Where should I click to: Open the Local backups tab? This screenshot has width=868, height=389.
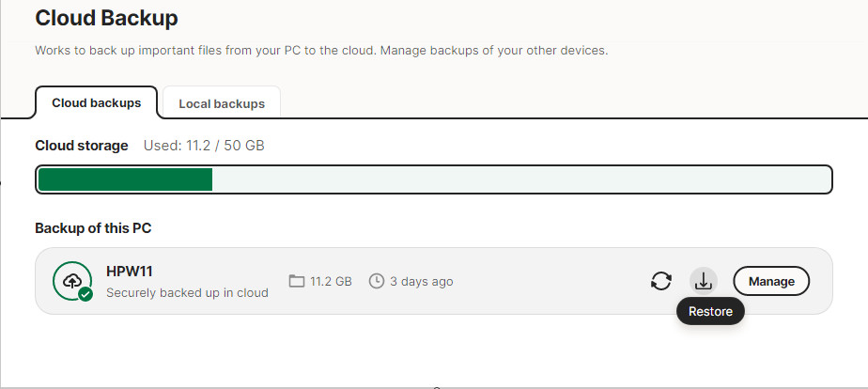(222, 103)
